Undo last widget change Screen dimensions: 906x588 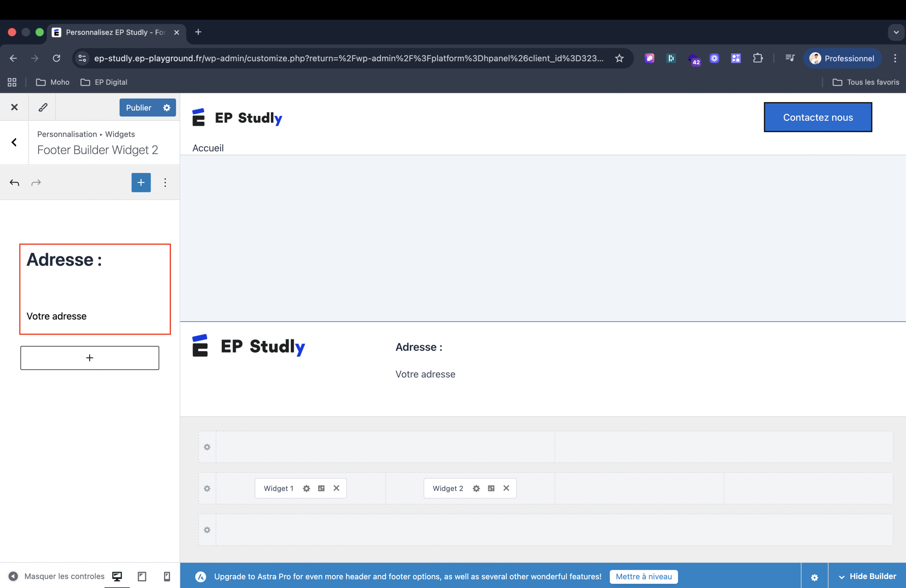pos(14,183)
